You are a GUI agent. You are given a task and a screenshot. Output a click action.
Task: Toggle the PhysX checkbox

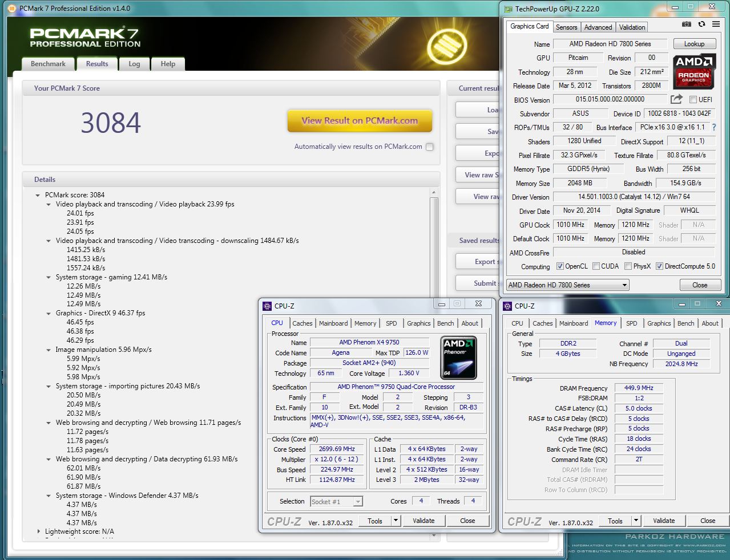pyautogui.click(x=628, y=266)
